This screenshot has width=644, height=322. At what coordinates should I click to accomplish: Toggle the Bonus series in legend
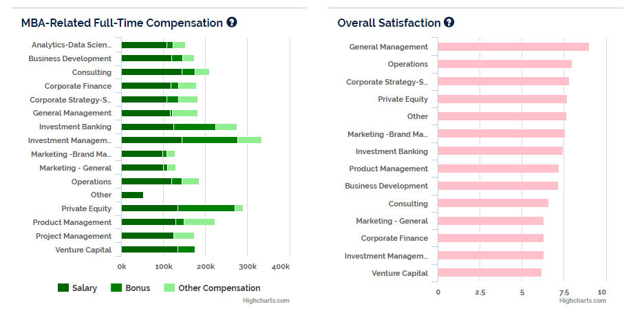tap(131, 288)
